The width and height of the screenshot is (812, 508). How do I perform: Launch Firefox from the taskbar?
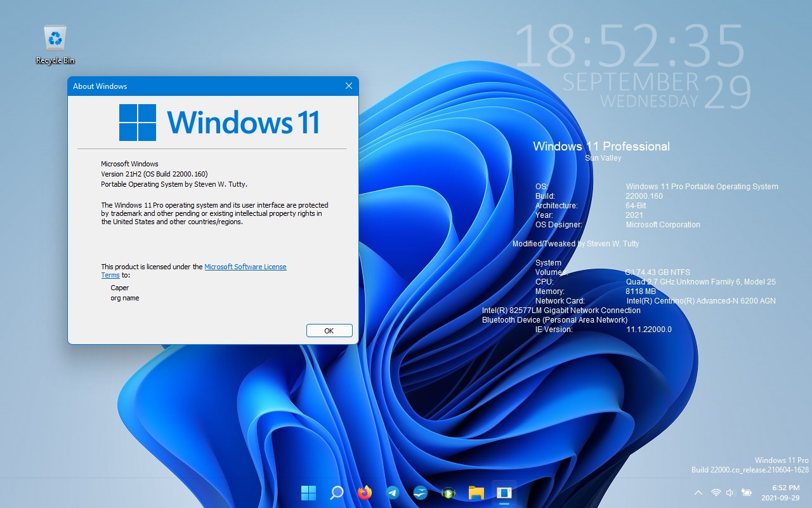tap(365, 493)
